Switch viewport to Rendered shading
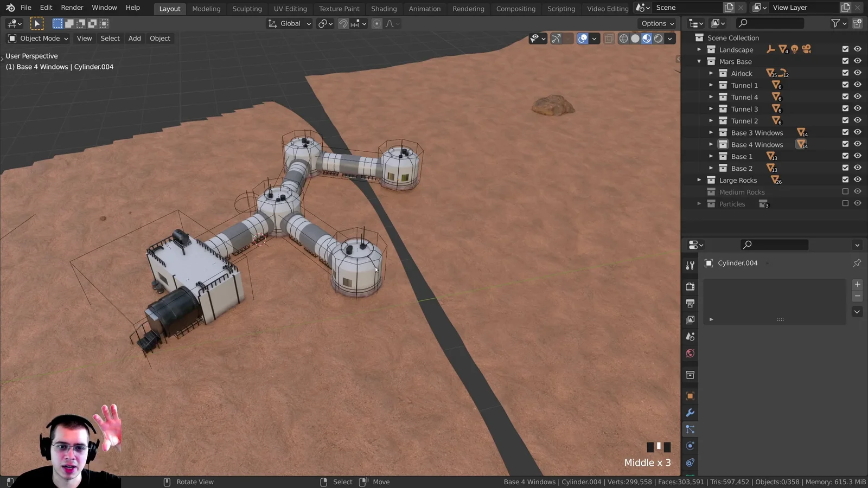Screen dimensions: 868x488 (658, 38)
